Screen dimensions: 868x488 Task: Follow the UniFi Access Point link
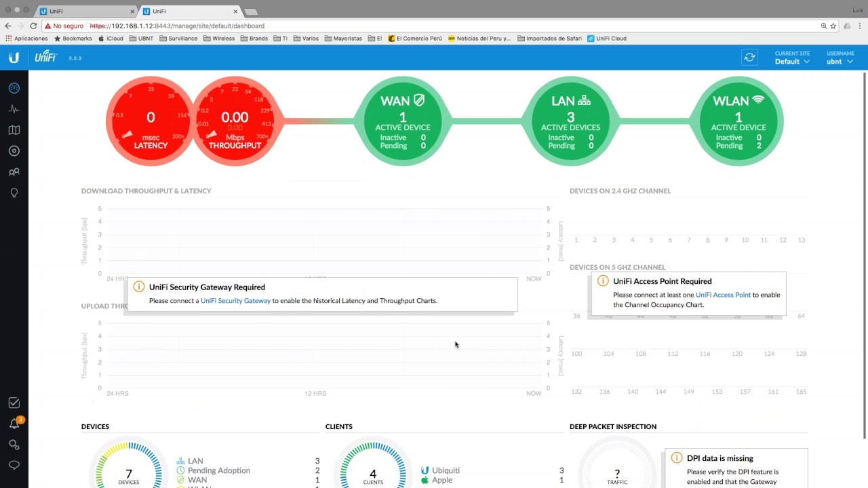click(x=723, y=295)
